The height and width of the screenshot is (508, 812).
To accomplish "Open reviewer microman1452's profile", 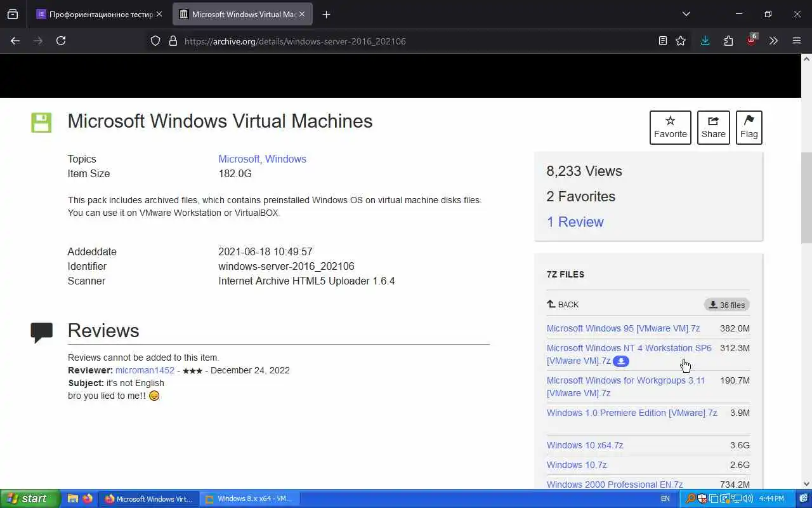I will 145,370.
